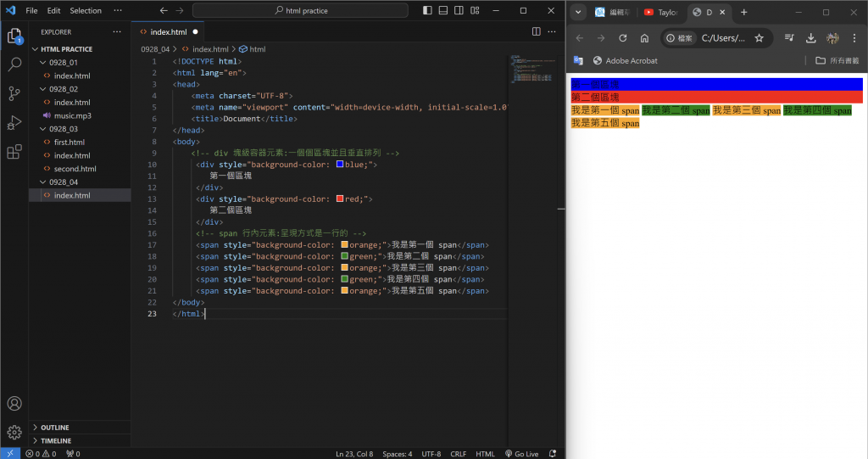Open new tab in Chrome
The image size is (868, 459).
point(744,12)
